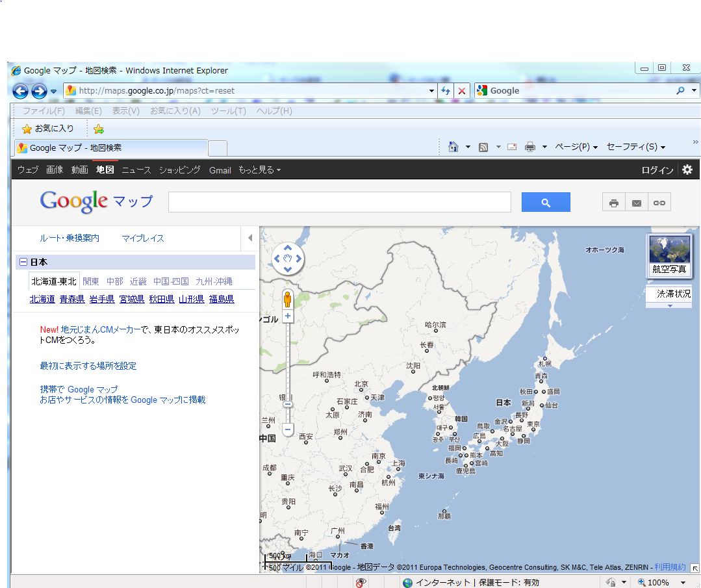701x588 pixels.
Task: Click the Street View pegman icon
Action: click(x=287, y=299)
